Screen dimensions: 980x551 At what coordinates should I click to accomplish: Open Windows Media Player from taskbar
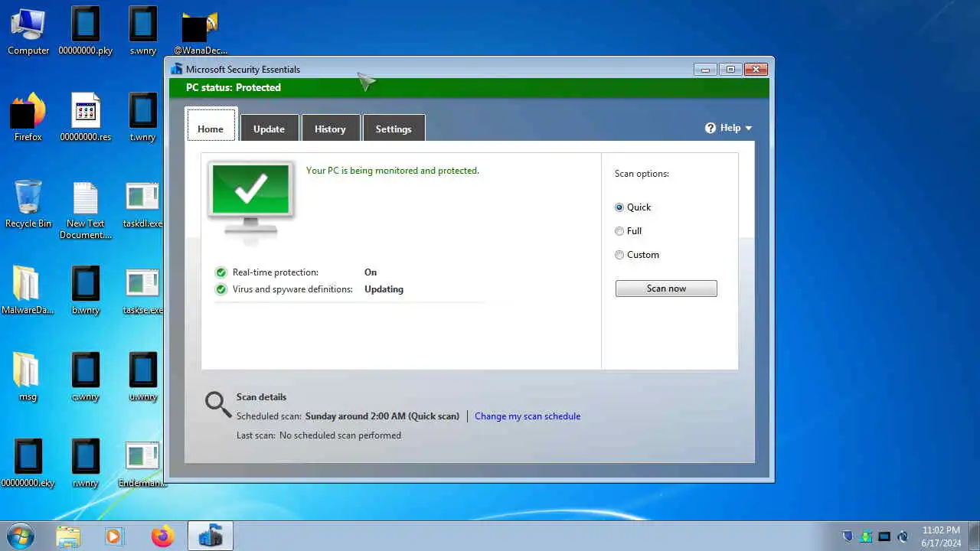pos(114,536)
